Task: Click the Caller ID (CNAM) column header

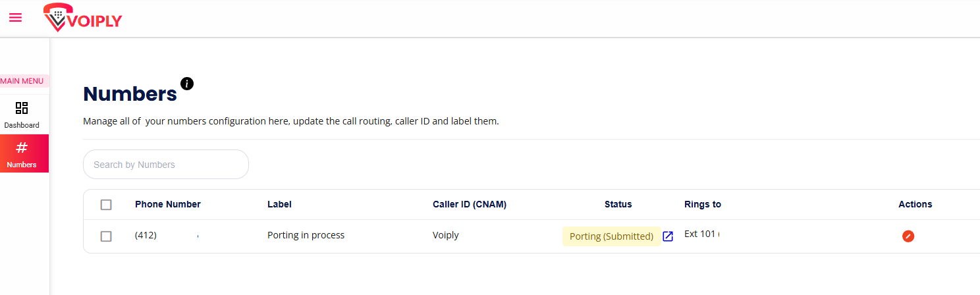Action: pyautogui.click(x=470, y=204)
